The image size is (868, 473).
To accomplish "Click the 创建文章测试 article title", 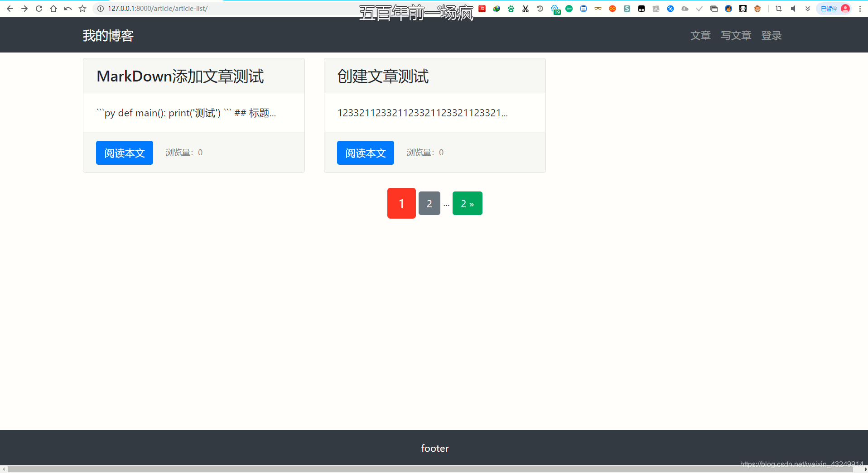I will (x=383, y=76).
